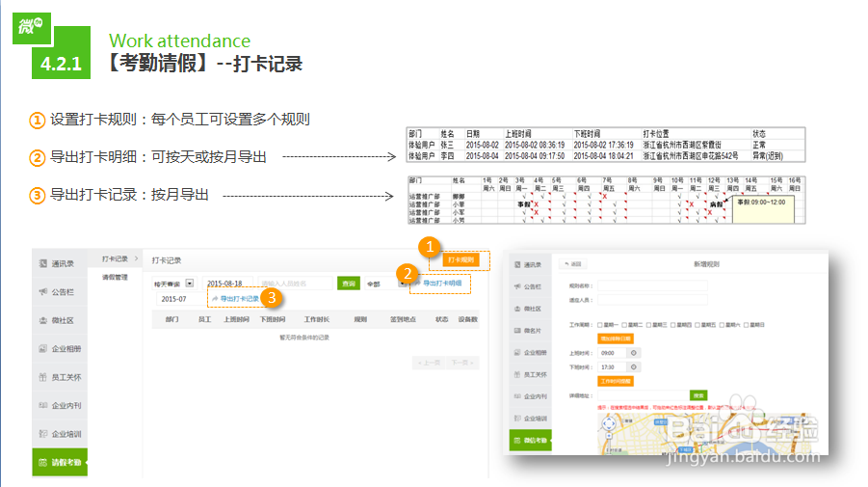868x487 pixels.
Task: Click the orange 工作时间提醒 button
Action: point(615,381)
